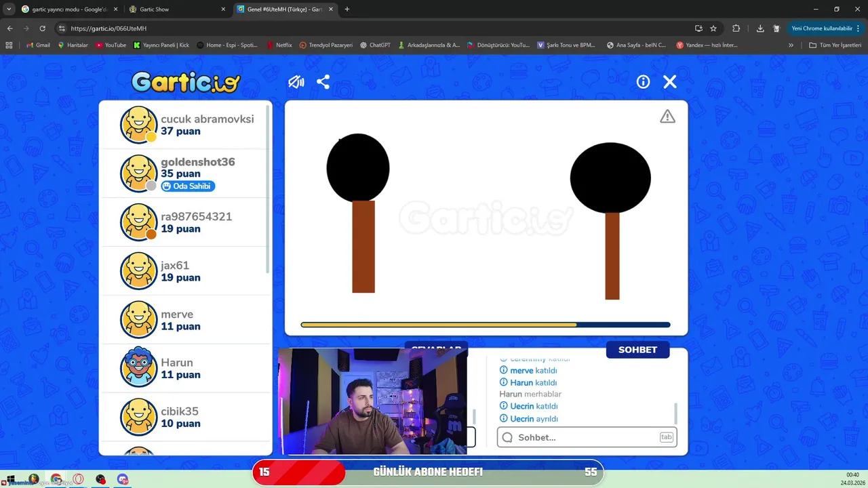Open Chrome downloads icon
868x488 pixels.
coord(760,28)
